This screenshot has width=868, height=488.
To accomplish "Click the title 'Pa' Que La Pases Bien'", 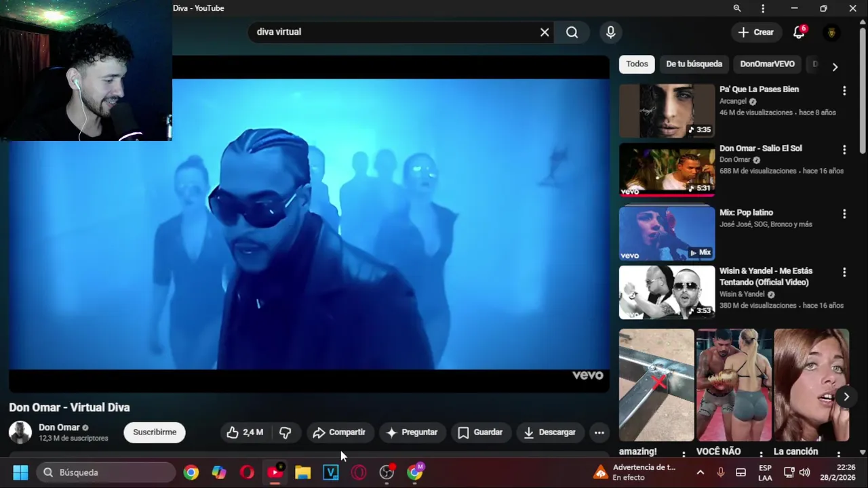I will click(x=759, y=89).
